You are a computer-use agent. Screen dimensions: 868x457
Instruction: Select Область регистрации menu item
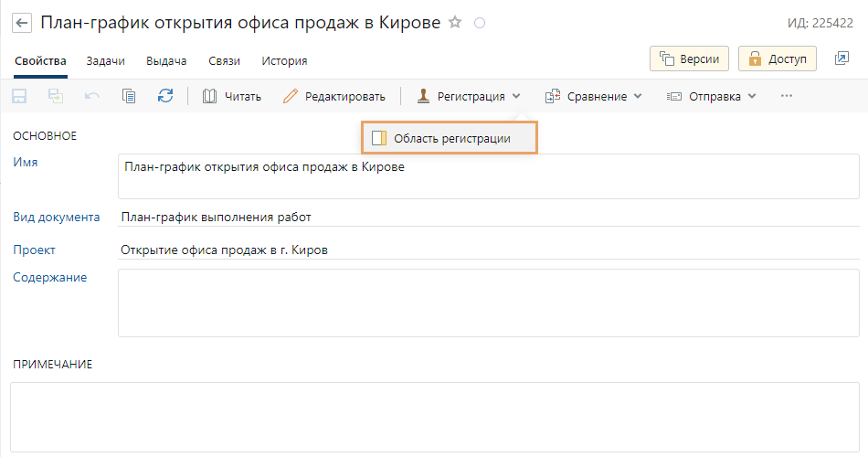pos(450,139)
